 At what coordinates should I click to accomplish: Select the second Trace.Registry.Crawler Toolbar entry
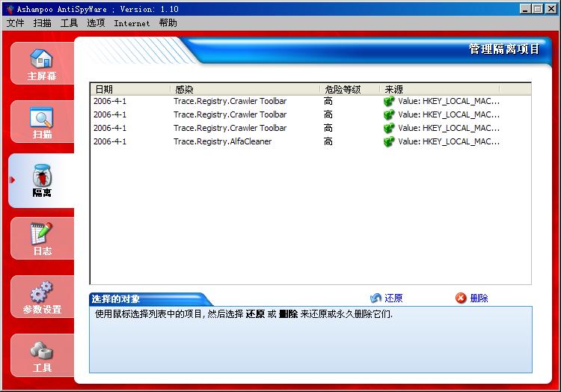(x=230, y=114)
